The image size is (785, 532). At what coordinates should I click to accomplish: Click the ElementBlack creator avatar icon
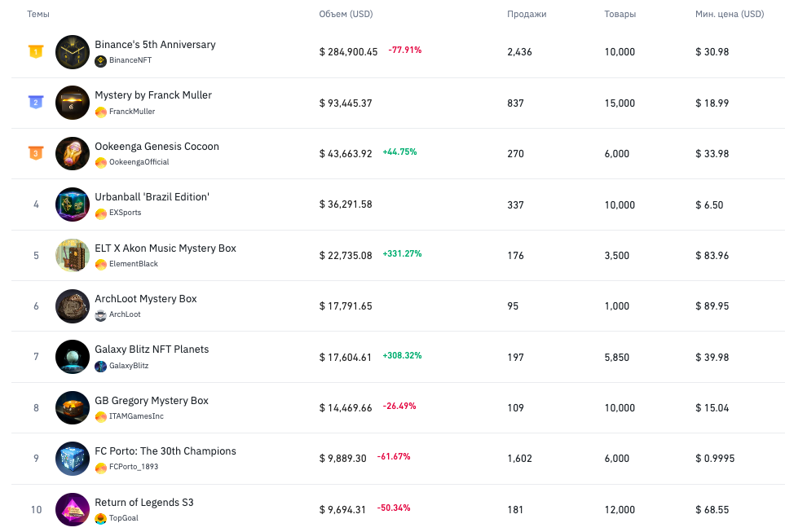tap(100, 264)
